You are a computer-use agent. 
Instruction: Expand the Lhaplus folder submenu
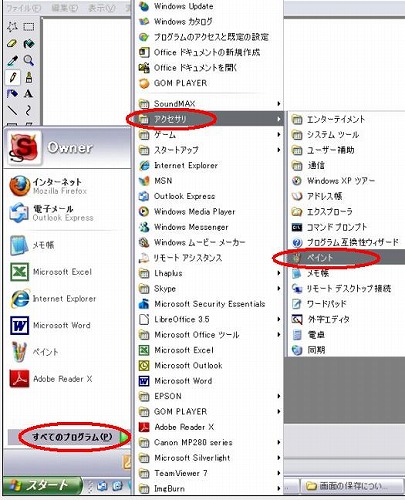coord(210,273)
